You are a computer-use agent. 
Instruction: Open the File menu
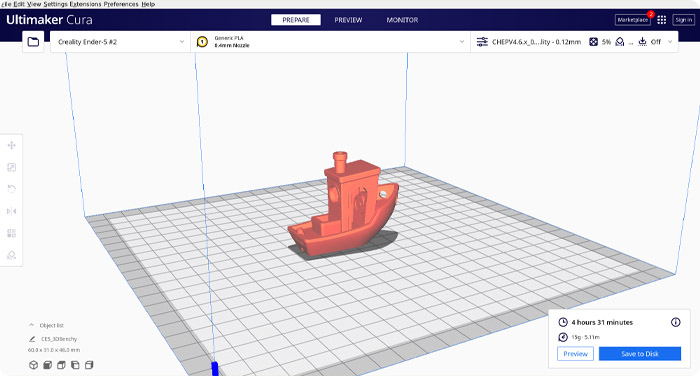(x=6, y=4)
